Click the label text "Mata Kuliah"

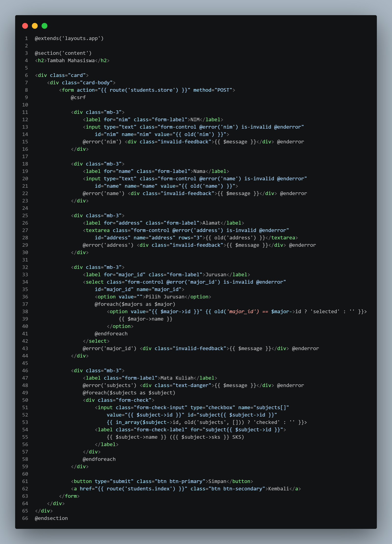click(177, 378)
